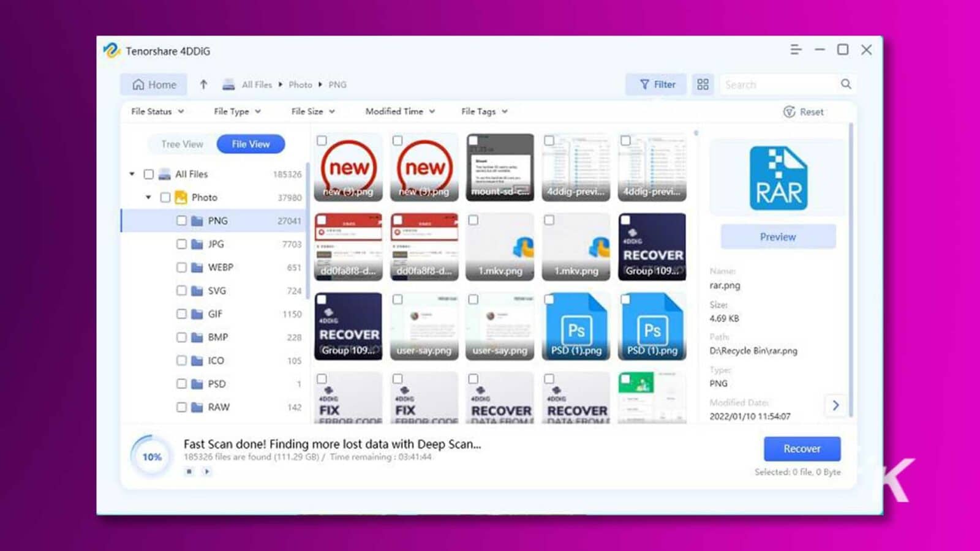The image size is (980, 551).
Task: Open the PSD folder row
Action: [x=213, y=384]
